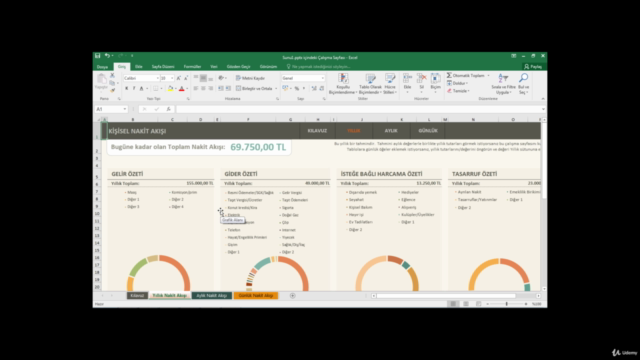Click the KILAVUZ navigation link

pos(317,131)
